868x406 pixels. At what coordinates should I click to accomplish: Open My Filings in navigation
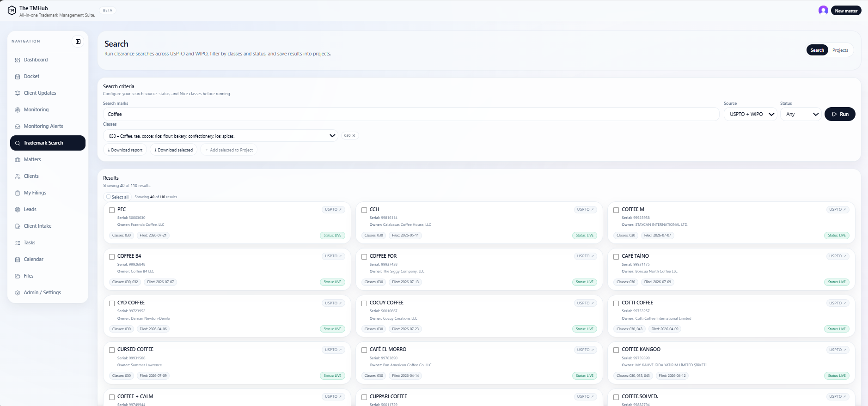click(48, 193)
